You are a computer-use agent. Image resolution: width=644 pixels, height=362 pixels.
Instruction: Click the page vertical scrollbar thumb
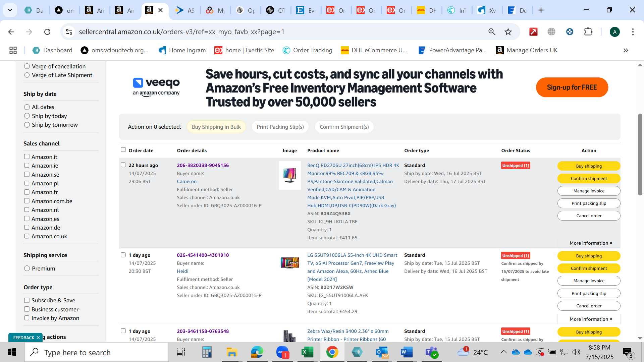coord(640,154)
